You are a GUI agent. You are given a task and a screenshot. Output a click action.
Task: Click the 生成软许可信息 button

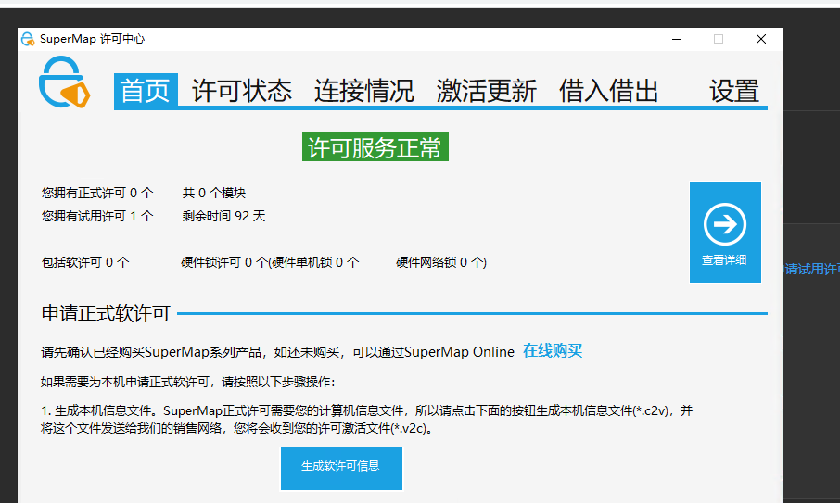point(341,468)
